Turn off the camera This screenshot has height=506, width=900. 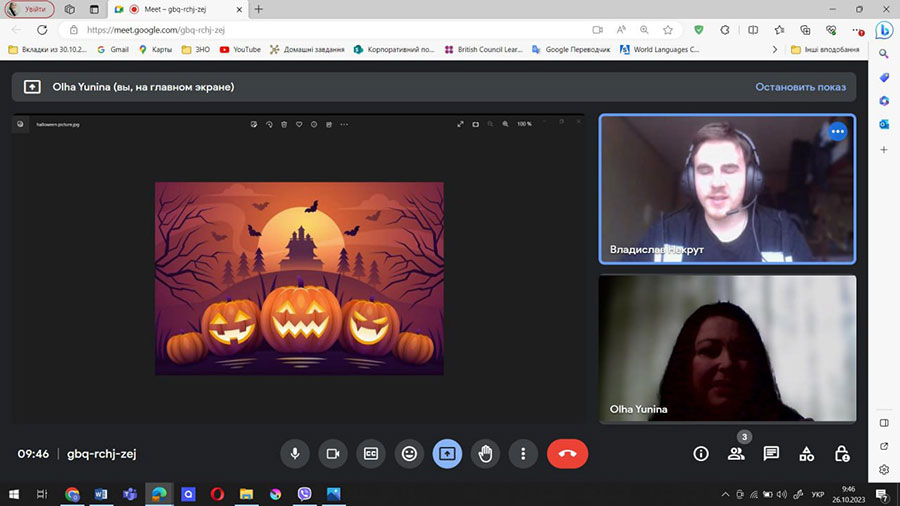pos(333,454)
